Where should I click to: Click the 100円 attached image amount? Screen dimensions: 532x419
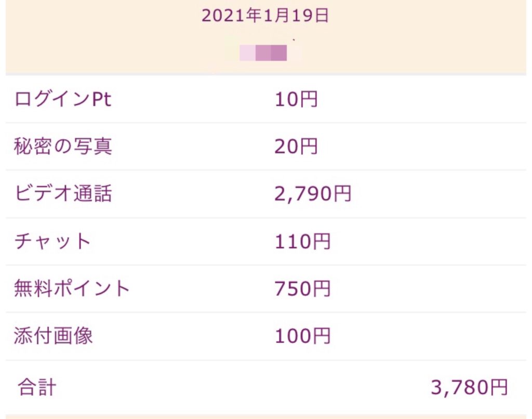click(302, 336)
